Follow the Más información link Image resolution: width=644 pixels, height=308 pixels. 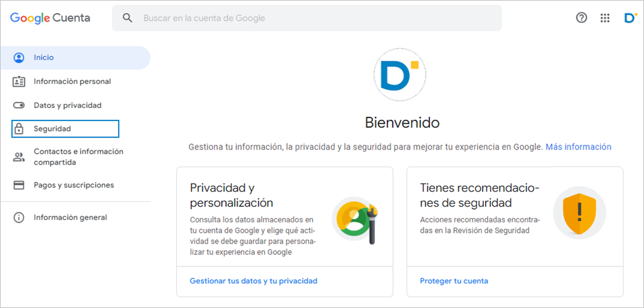coord(578,147)
